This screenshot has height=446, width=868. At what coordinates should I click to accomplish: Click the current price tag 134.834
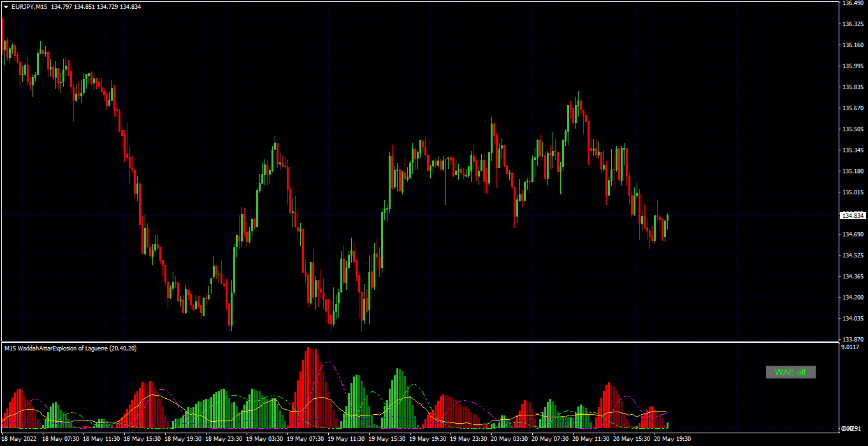853,215
